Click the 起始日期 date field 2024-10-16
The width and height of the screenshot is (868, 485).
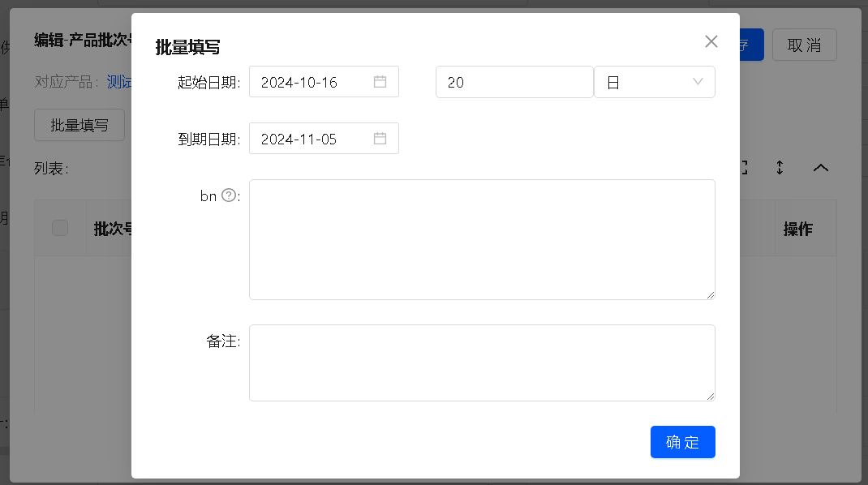click(x=312, y=82)
